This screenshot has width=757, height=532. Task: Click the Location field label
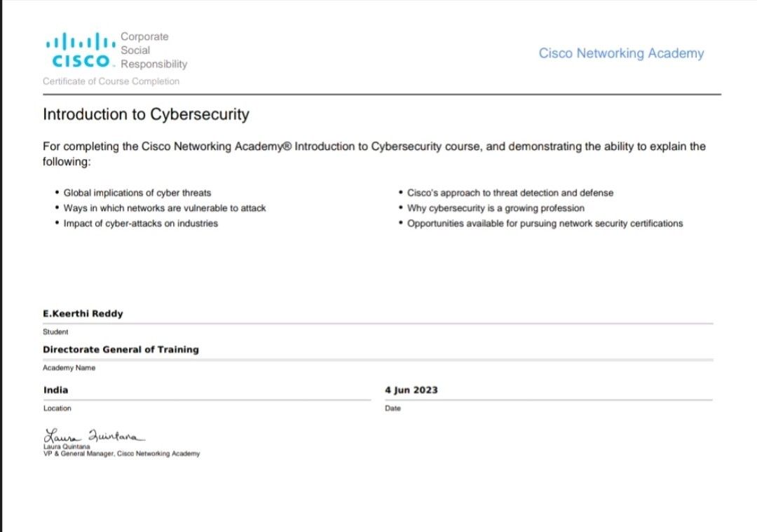(x=57, y=408)
